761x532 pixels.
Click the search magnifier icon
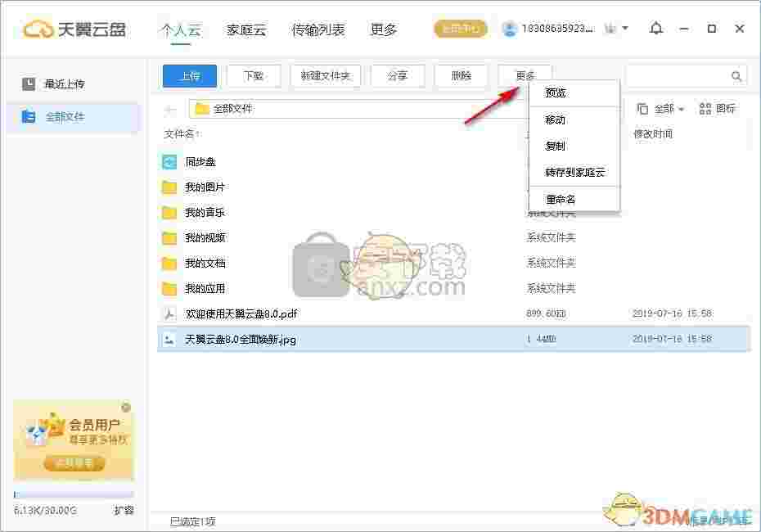(736, 75)
